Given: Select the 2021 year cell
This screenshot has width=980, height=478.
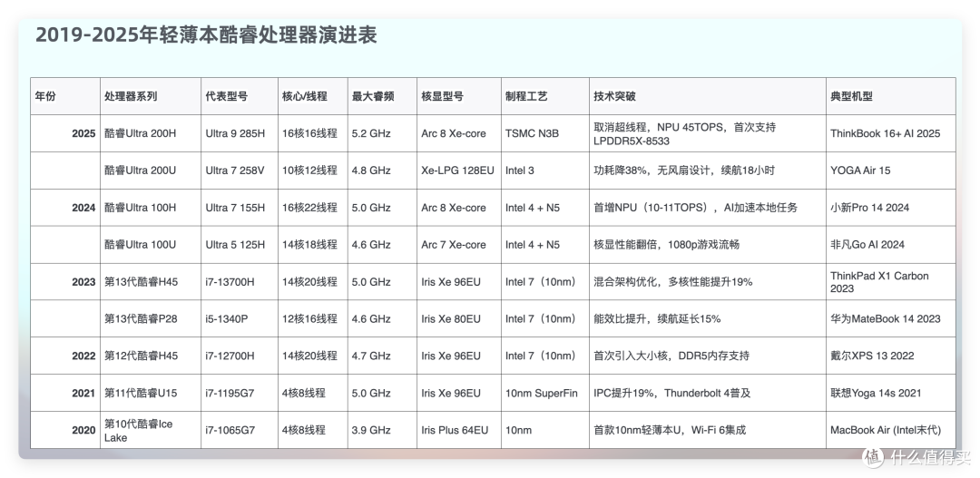Looking at the screenshot, I should pyautogui.click(x=65, y=393).
